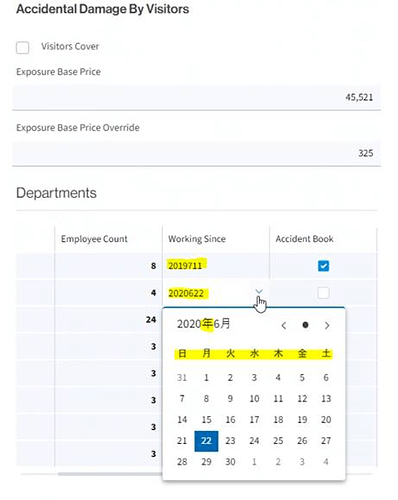
Task: Enable the Visitors Cover checkbox
Action: 23,47
